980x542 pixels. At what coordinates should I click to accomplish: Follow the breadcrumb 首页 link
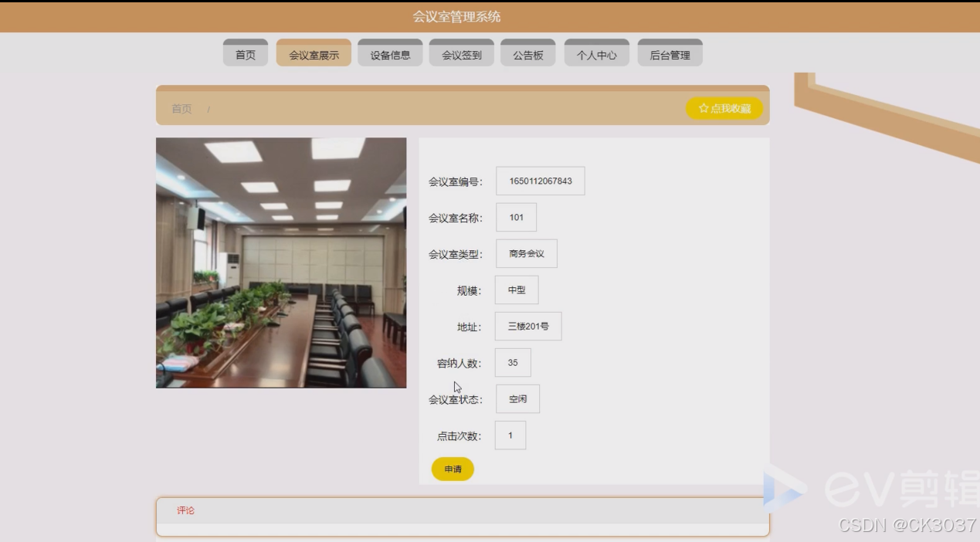tap(181, 108)
